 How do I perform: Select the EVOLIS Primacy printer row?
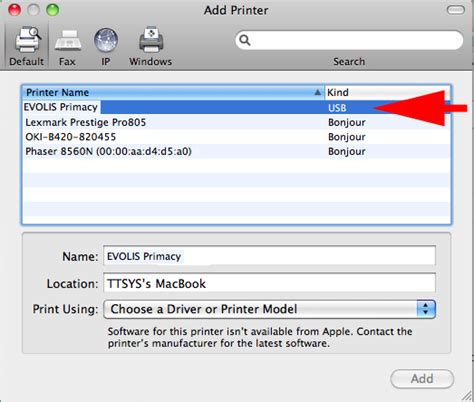(x=236, y=107)
